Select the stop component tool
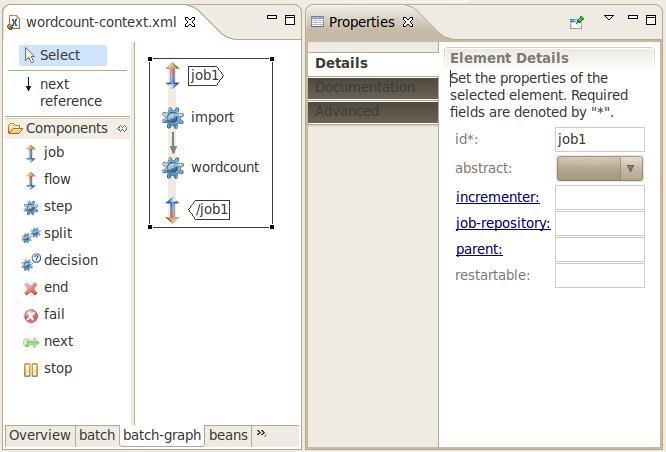This screenshot has width=666, height=452. 57,368
